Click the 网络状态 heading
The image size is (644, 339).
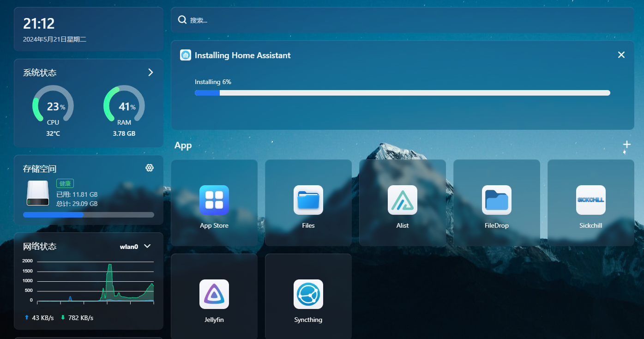40,246
